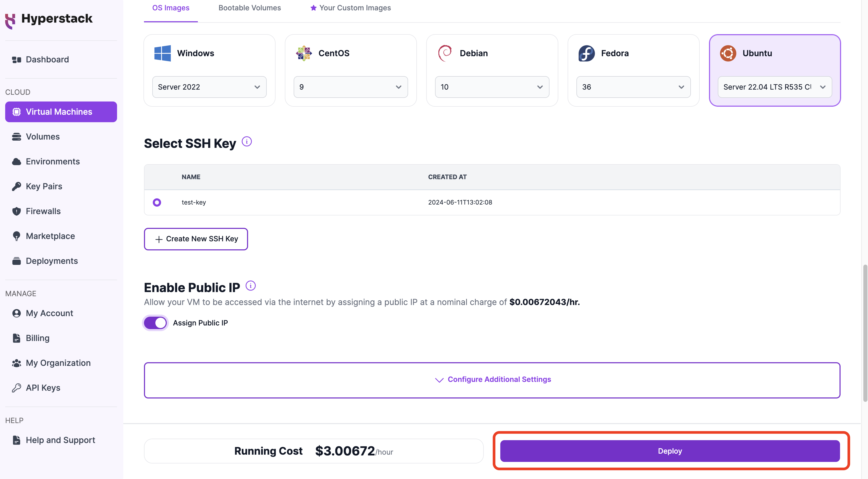The width and height of the screenshot is (868, 479).
Task: Open Virtual Machines in the sidebar
Action: click(61, 112)
